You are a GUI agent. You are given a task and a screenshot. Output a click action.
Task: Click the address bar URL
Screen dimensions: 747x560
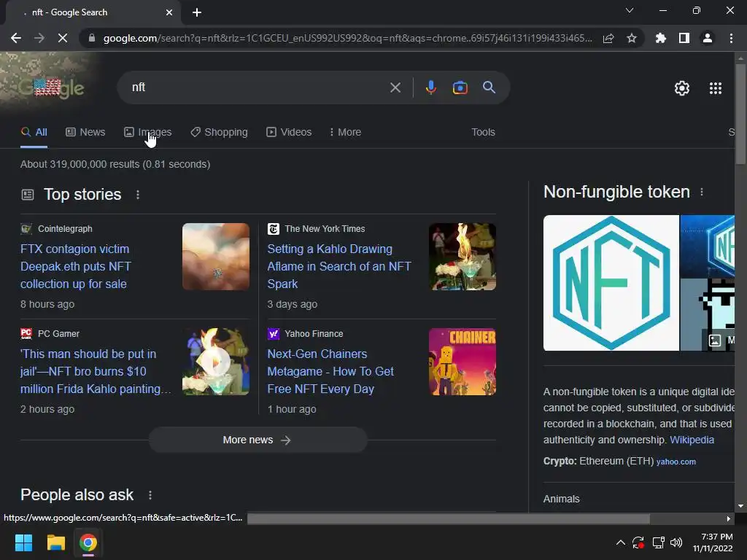pos(347,38)
